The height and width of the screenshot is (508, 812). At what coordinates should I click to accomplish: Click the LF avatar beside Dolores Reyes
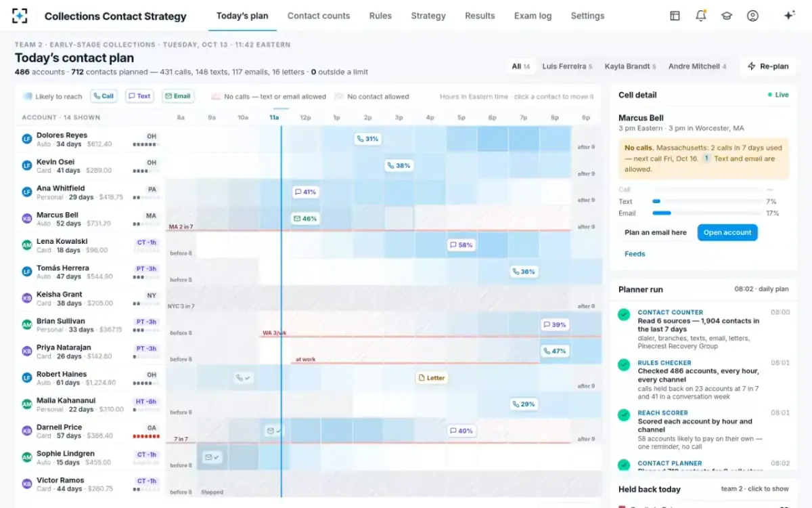[x=27, y=139]
